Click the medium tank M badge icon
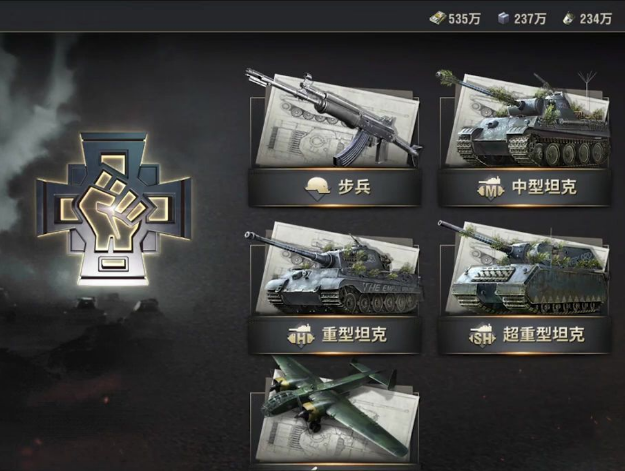The width and height of the screenshot is (625, 471). pos(492,187)
